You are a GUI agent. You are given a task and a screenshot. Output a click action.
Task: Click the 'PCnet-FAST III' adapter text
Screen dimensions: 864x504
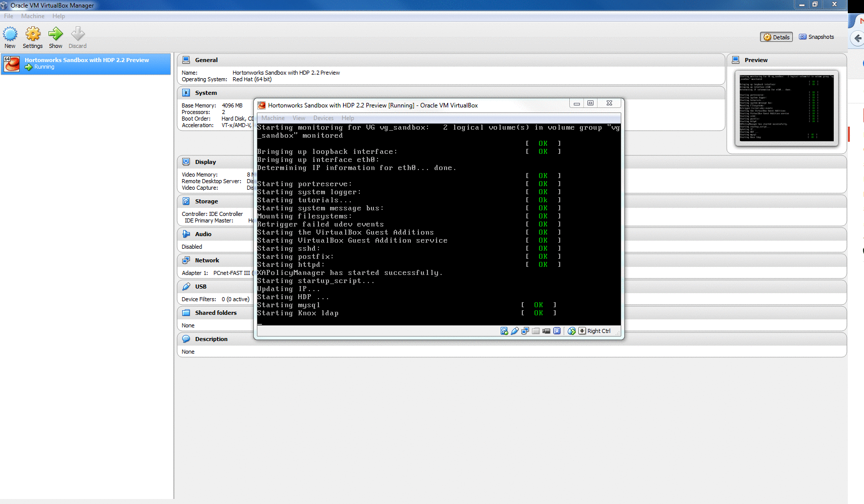coord(232,273)
